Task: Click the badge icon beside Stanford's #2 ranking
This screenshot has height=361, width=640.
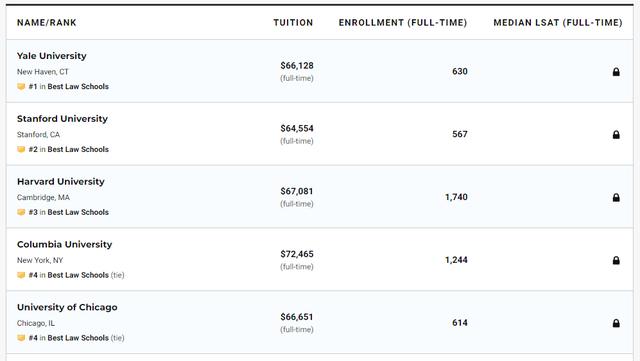Action: (21, 149)
